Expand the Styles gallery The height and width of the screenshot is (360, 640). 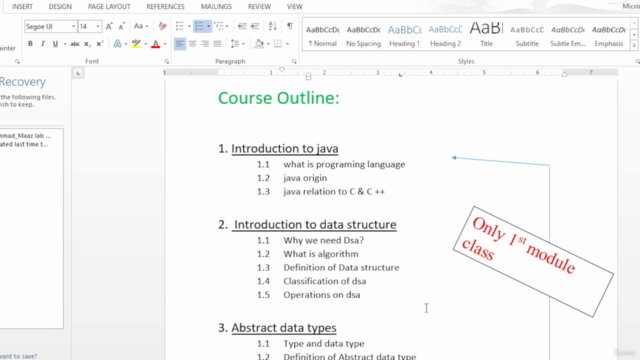(x=634, y=46)
